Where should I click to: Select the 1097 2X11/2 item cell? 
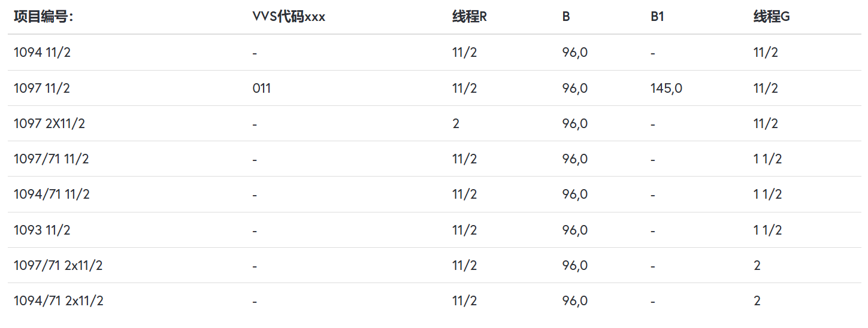[49, 124]
